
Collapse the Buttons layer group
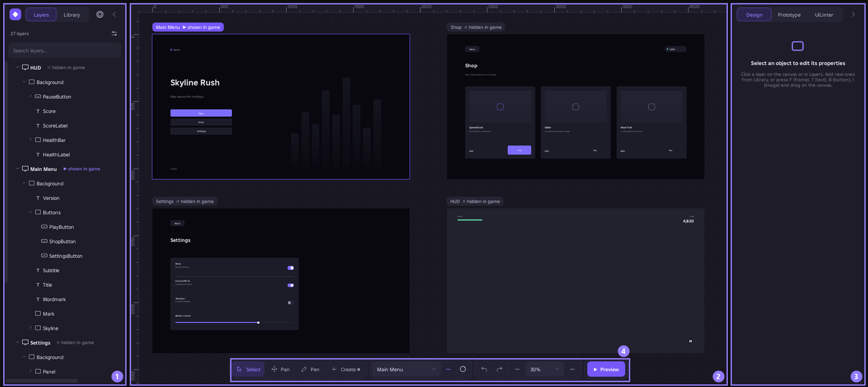30,212
